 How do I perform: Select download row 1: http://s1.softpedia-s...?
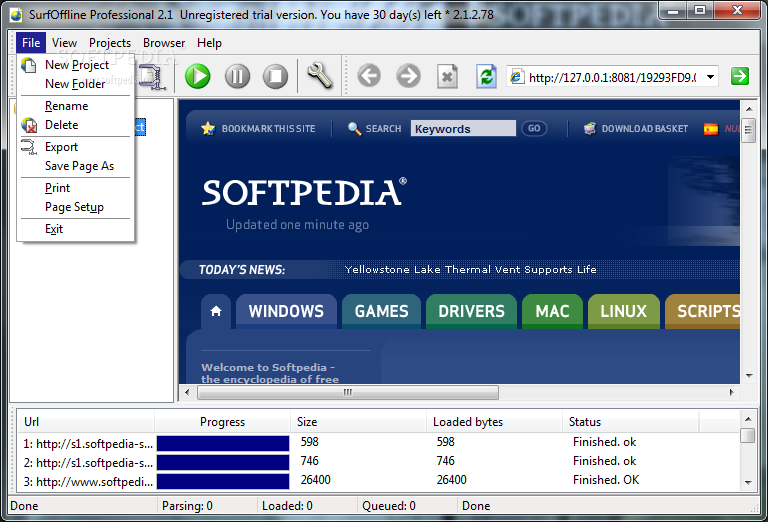[x=88, y=444]
